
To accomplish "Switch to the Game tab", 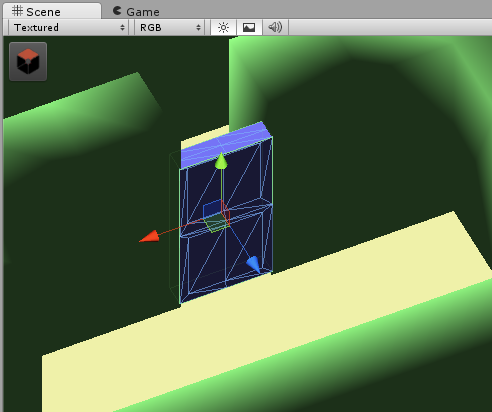I will coord(136,12).
